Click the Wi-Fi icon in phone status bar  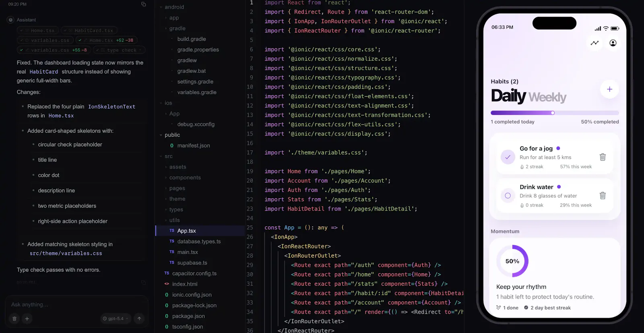point(606,29)
